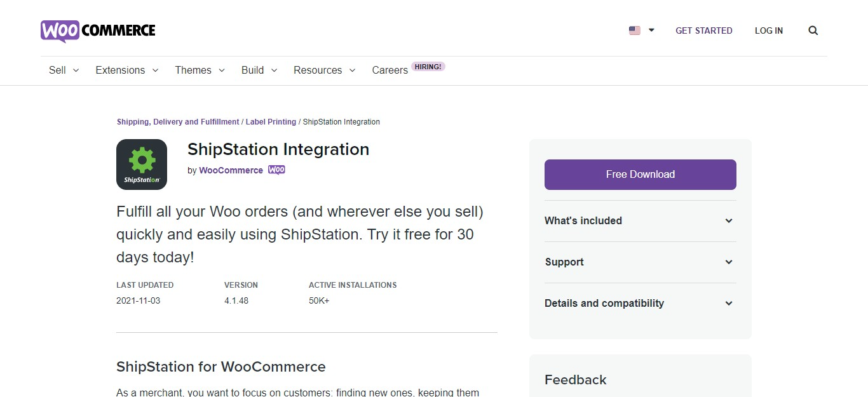Open the Extensions menu

[x=120, y=70]
